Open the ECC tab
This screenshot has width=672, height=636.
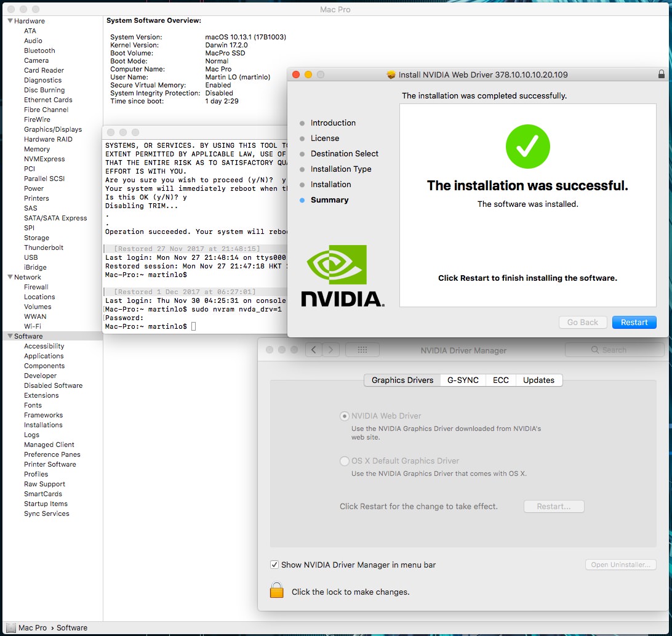pos(500,380)
